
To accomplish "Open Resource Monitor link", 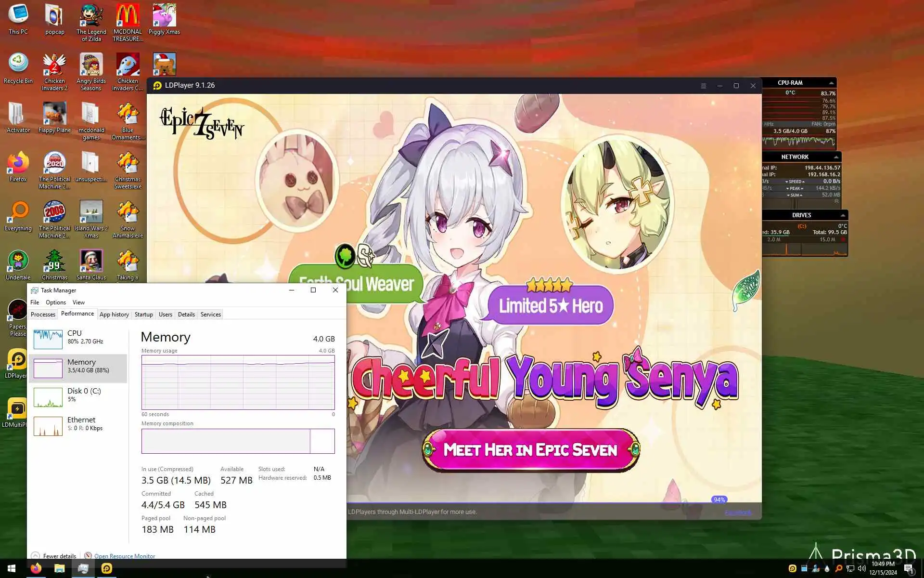I will (x=124, y=556).
